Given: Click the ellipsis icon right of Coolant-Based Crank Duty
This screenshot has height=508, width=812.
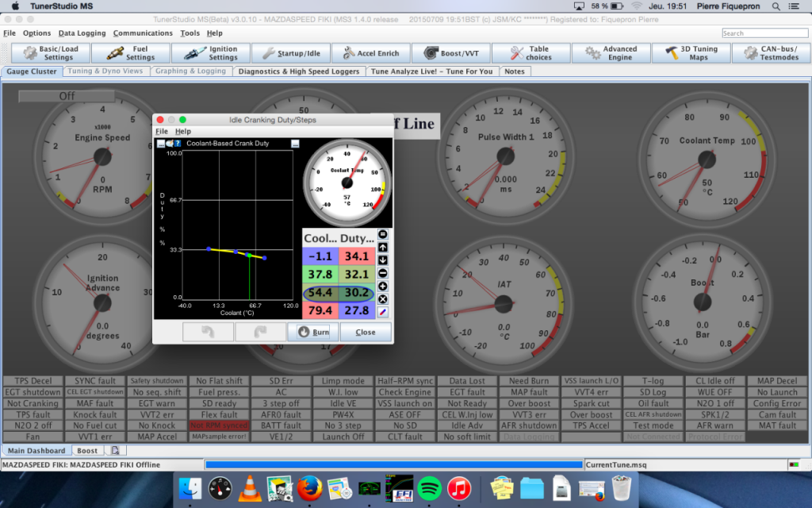Looking at the screenshot, I should 295,144.
